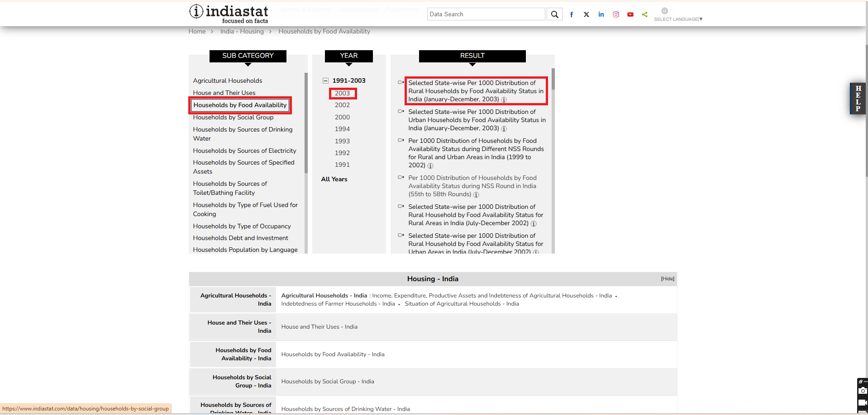Select year 2002 in the Year list
The width and height of the screenshot is (868, 415).
[x=342, y=105]
